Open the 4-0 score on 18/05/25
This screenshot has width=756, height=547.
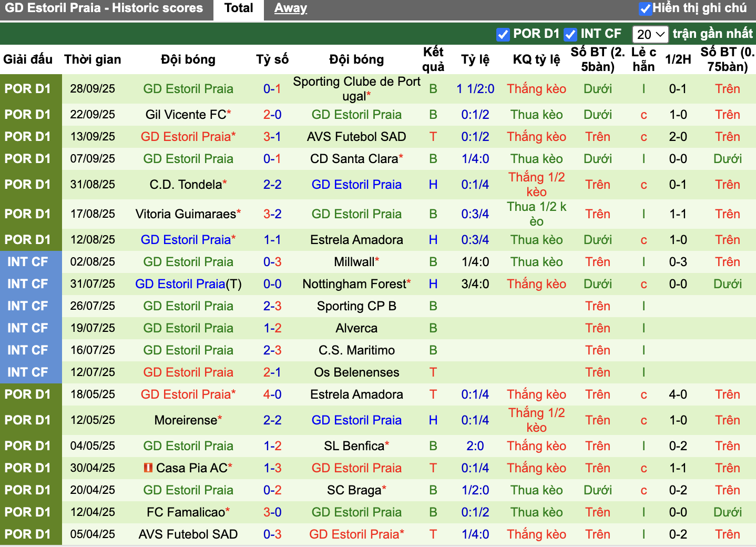coord(272,394)
